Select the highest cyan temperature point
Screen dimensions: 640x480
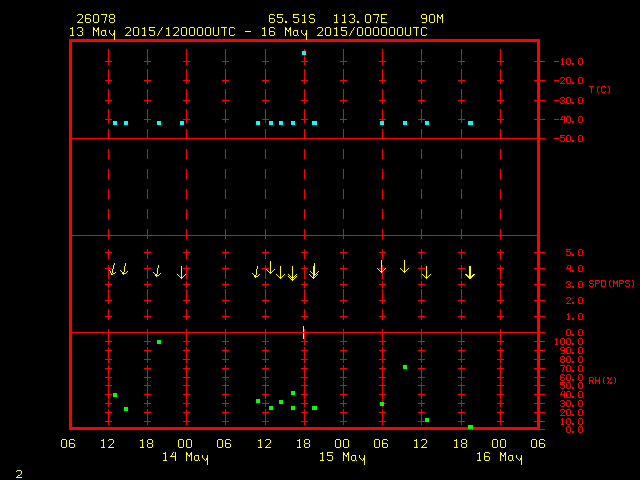(304, 53)
